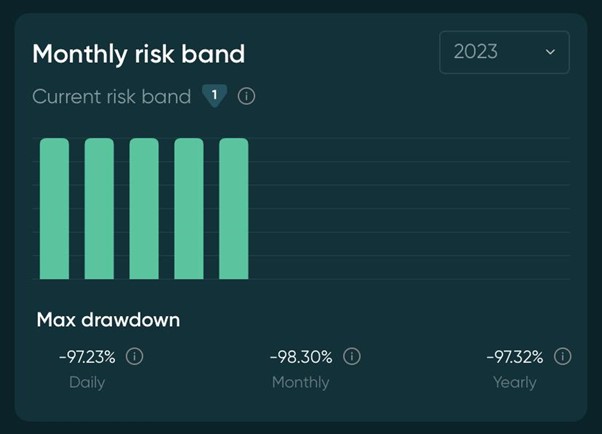Click the Daily label under max drawdown
This screenshot has width=602, height=434.
click(87, 382)
